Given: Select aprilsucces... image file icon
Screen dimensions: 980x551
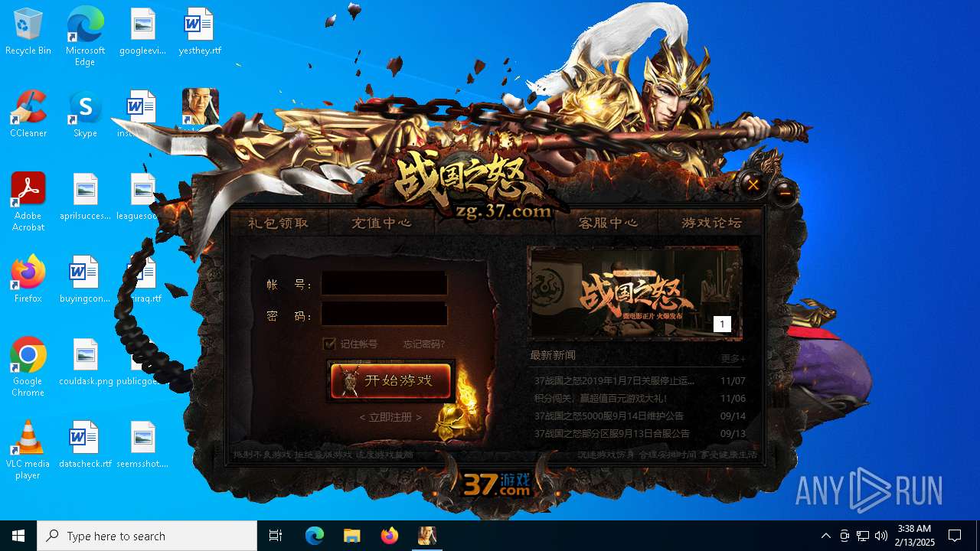Looking at the screenshot, I should pyautogui.click(x=85, y=197).
